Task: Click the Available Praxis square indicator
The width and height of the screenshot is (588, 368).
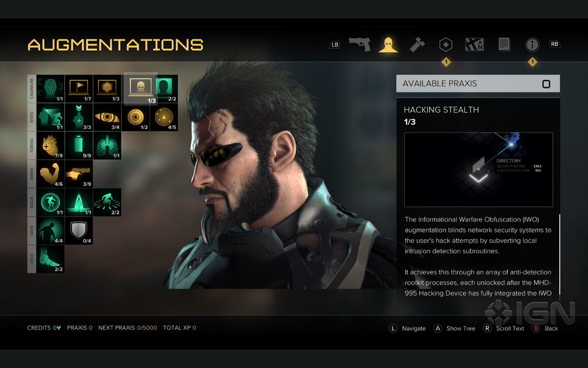Action: (546, 84)
